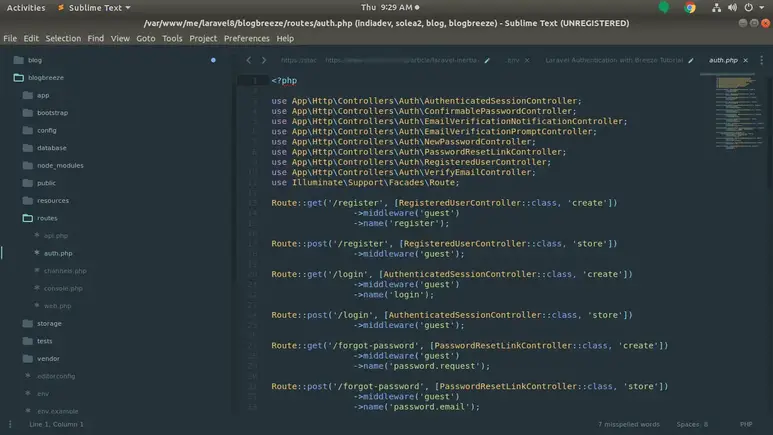Expand the vendor folder

pyautogui.click(x=48, y=358)
